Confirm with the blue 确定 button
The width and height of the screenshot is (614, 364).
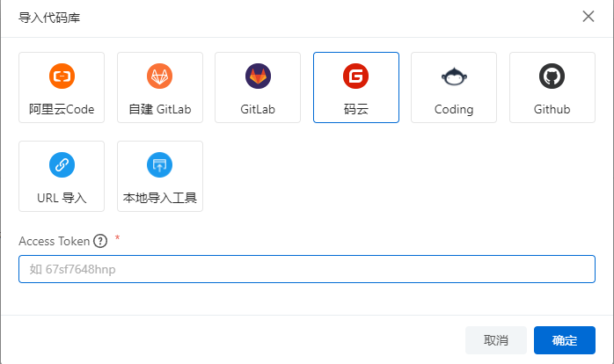pyautogui.click(x=565, y=340)
